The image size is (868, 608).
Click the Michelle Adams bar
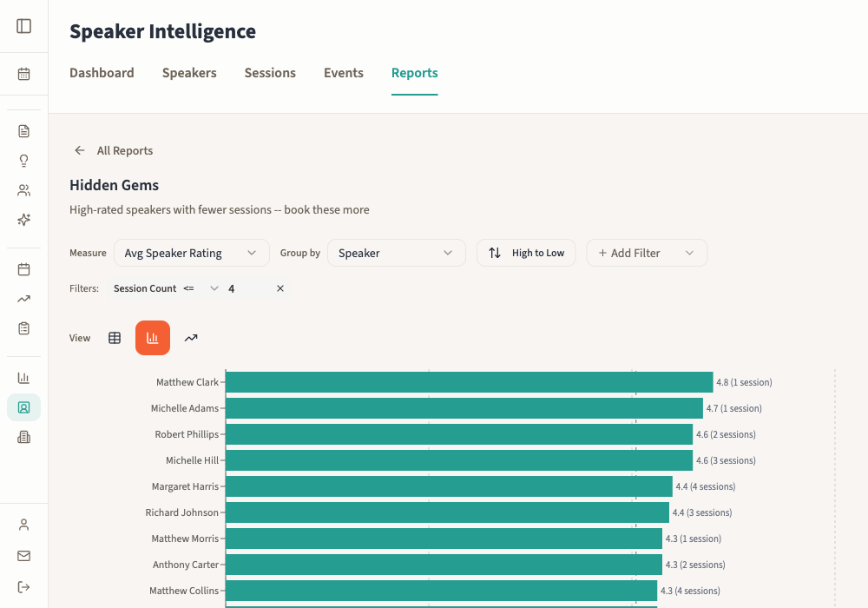pos(464,408)
